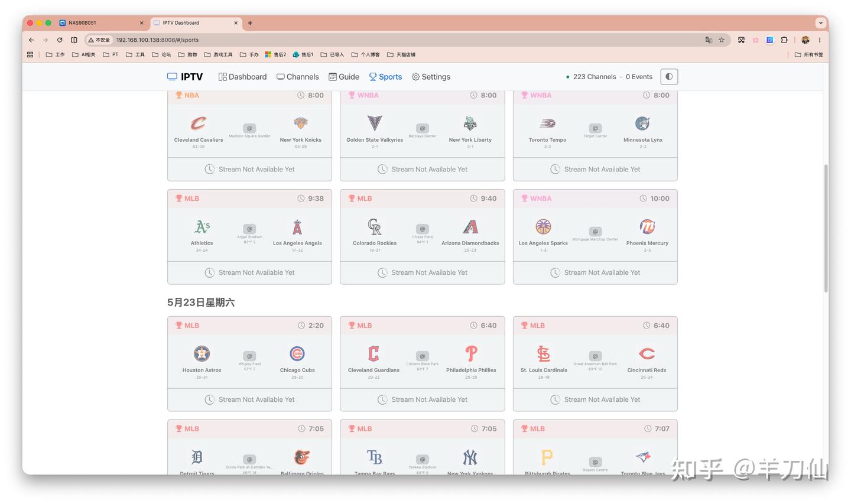Click Stream Not Available Yet under Cardinals-Reds

click(x=595, y=399)
